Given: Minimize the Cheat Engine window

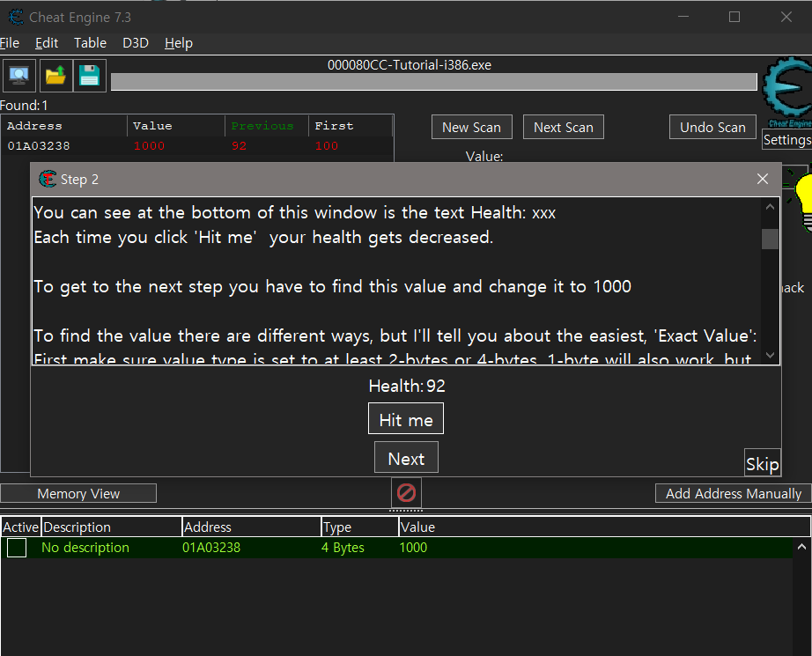Looking at the screenshot, I should click(x=683, y=17).
